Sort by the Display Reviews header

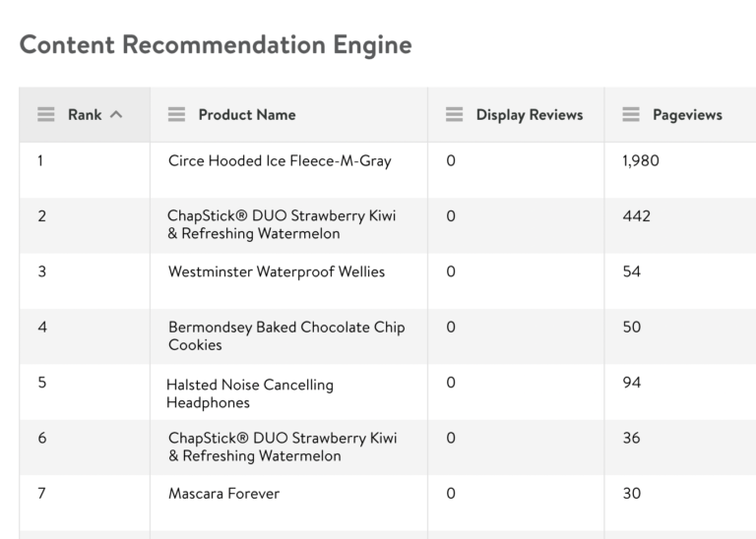tap(530, 115)
